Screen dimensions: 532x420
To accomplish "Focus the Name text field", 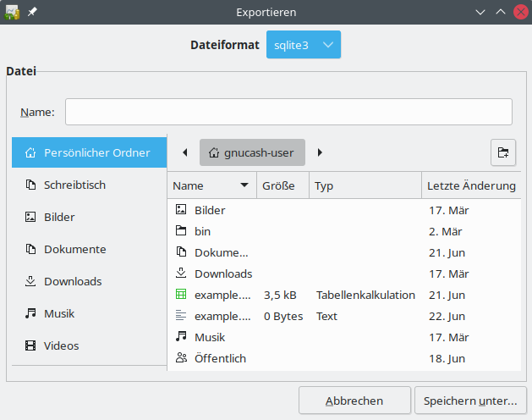I will click(288, 112).
